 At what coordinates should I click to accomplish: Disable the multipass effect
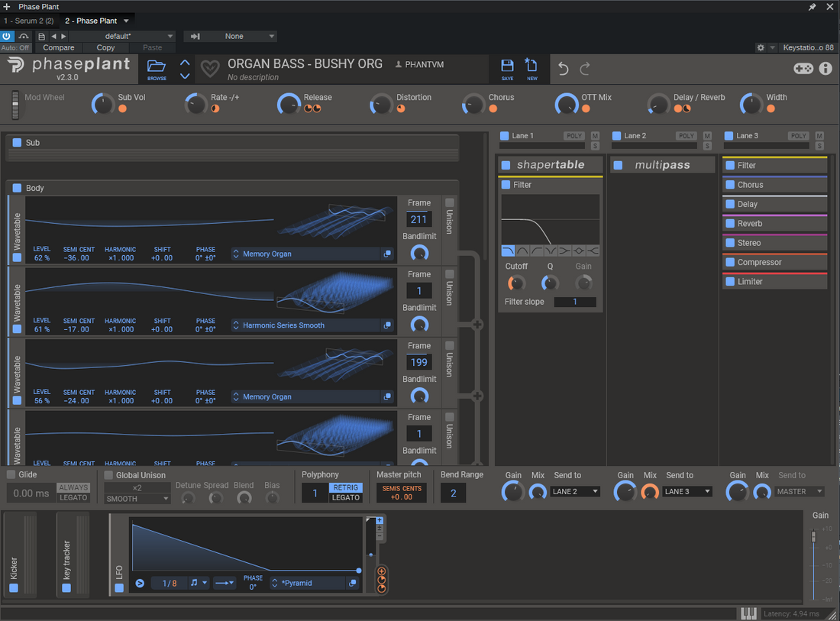pyautogui.click(x=618, y=165)
